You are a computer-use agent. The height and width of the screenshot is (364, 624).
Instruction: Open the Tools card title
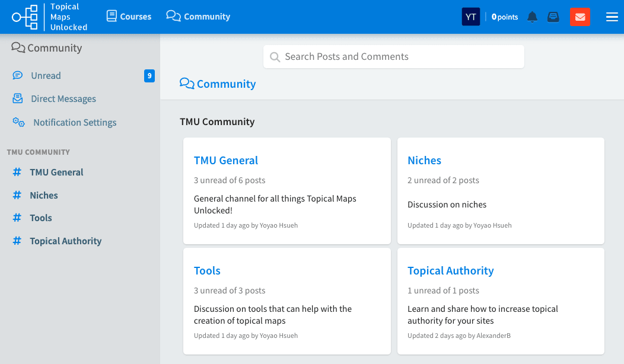pos(207,271)
